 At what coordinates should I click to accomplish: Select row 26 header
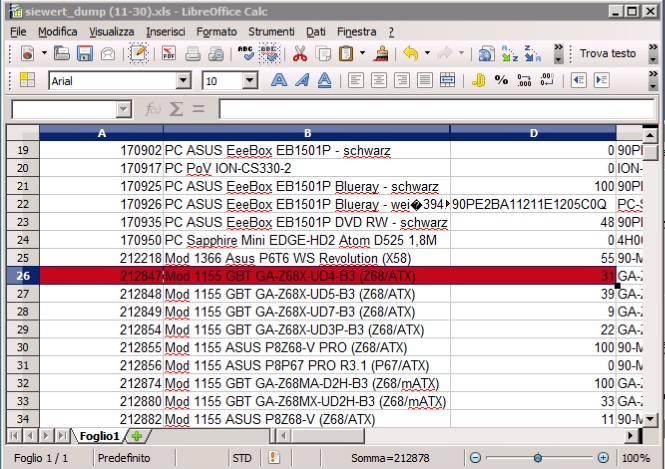click(23, 276)
